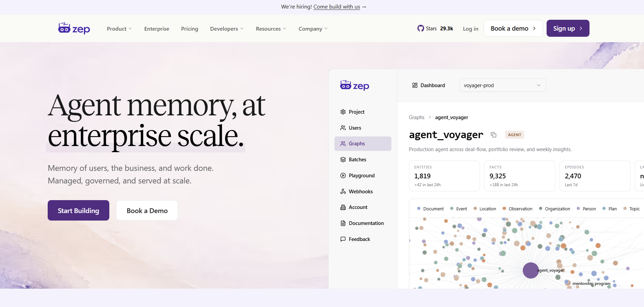Click the Account building icon
The height and width of the screenshot is (307, 644).
pyautogui.click(x=343, y=207)
